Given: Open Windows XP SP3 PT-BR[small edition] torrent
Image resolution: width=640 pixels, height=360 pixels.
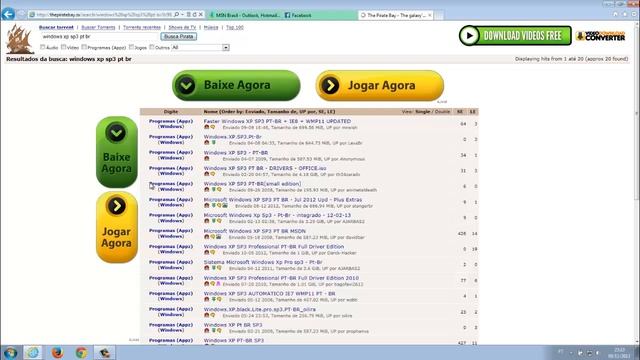Looking at the screenshot, I should [x=252, y=184].
